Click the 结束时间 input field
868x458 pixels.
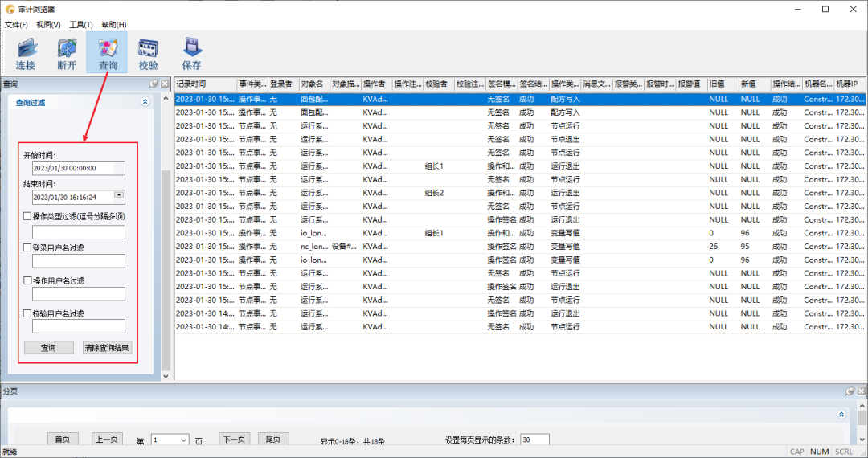pos(79,198)
